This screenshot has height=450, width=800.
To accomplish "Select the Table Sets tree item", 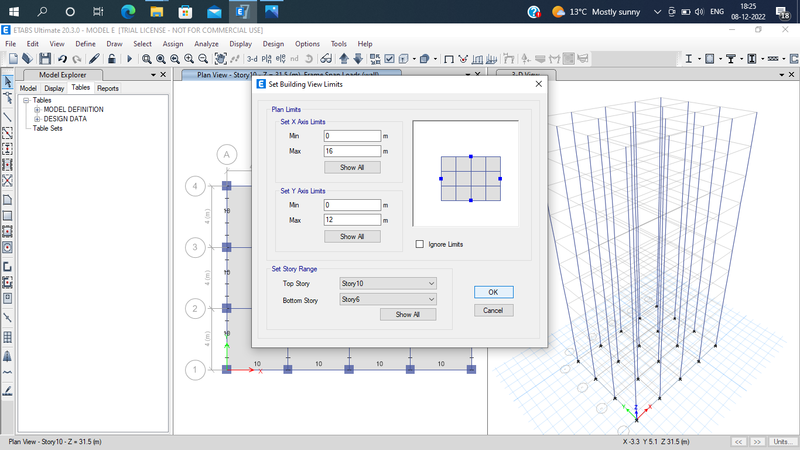I will point(47,128).
